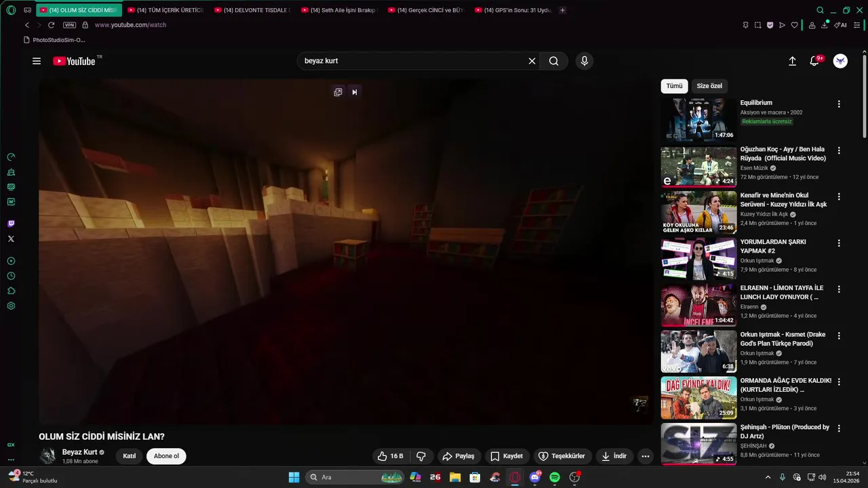Image resolution: width=868 pixels, height=488 pixels.
Task: Open options for YORUMLARDAN ŞARKI YAPMAK #2
Action: click(839, 243)
